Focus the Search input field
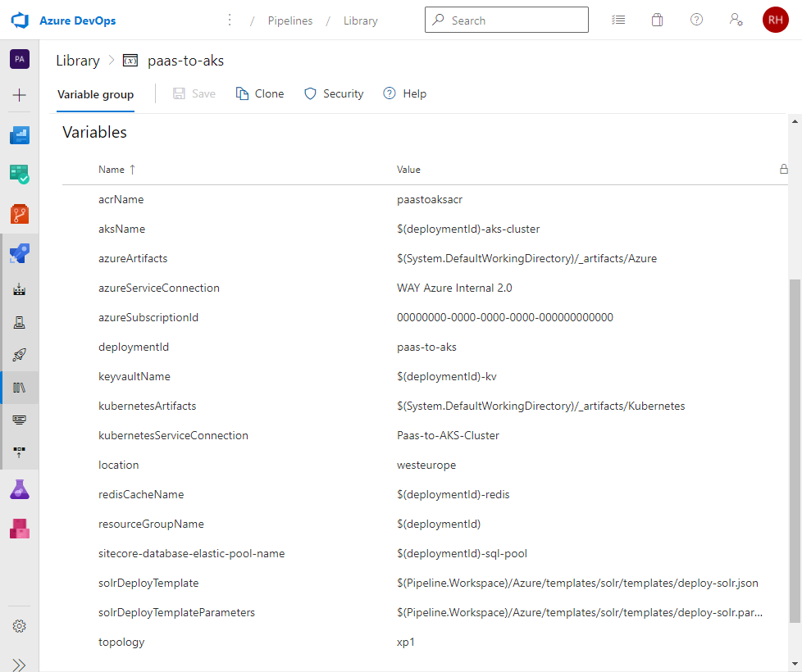The image size is (802, 672). pos(506,20)
